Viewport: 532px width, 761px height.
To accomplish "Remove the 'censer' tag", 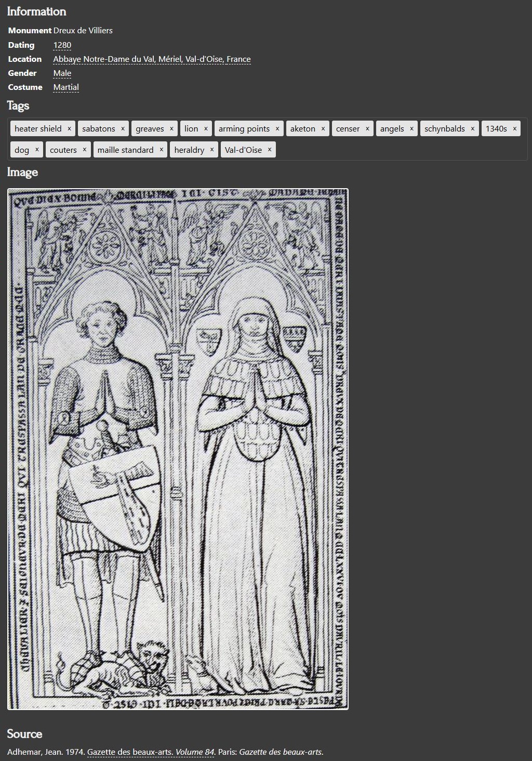I will click(367, 129).
